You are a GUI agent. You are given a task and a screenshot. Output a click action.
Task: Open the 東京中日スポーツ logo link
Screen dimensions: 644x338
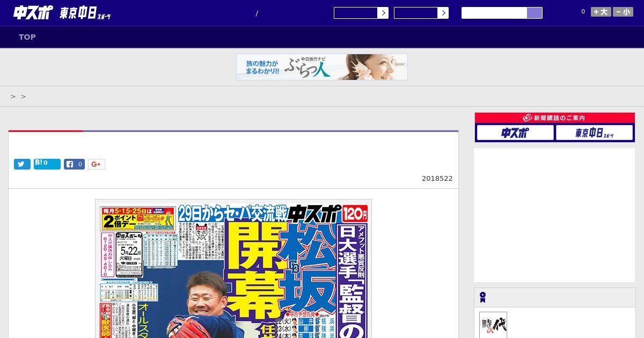(x=85, y=13)
